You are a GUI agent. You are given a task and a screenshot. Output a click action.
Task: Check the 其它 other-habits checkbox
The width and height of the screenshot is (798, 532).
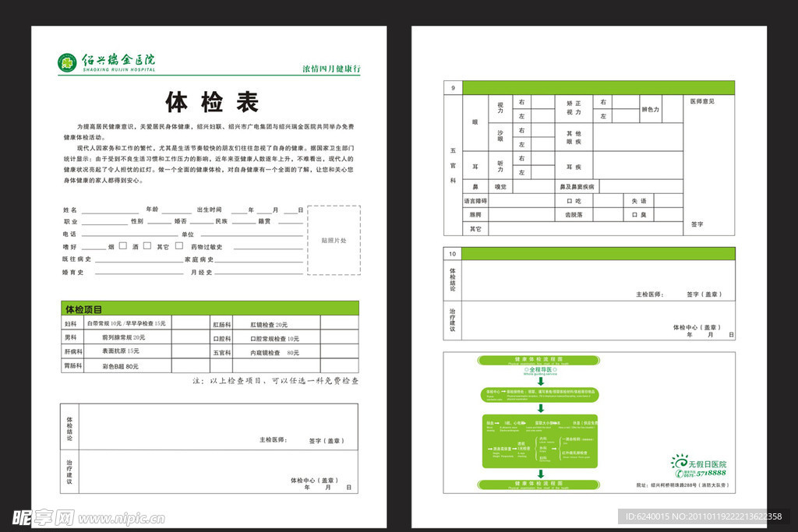pyautogui.click(x=178, y=244)
